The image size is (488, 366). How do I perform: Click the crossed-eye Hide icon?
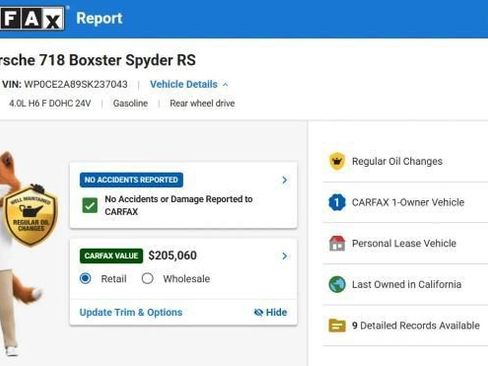pos(258,312)
